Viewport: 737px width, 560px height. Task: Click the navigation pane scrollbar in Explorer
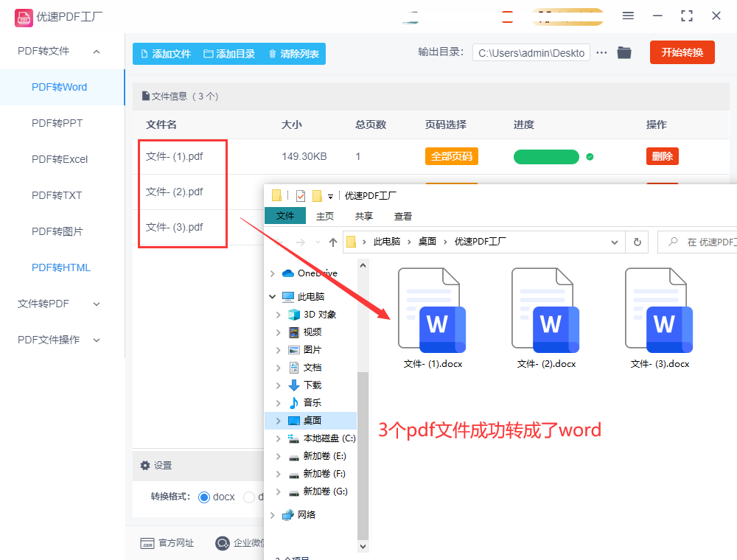pos(363,455)
